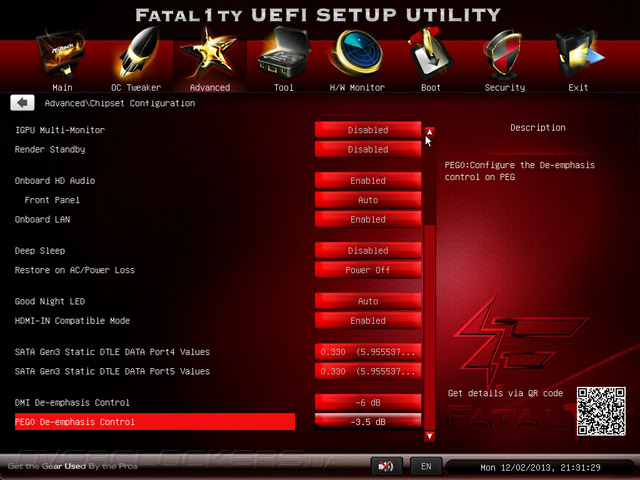Switch to the Main tab label

tap(62, 87)
